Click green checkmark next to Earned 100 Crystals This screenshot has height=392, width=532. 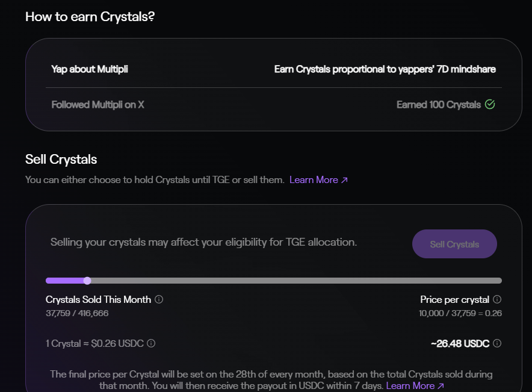click(490, 105)
